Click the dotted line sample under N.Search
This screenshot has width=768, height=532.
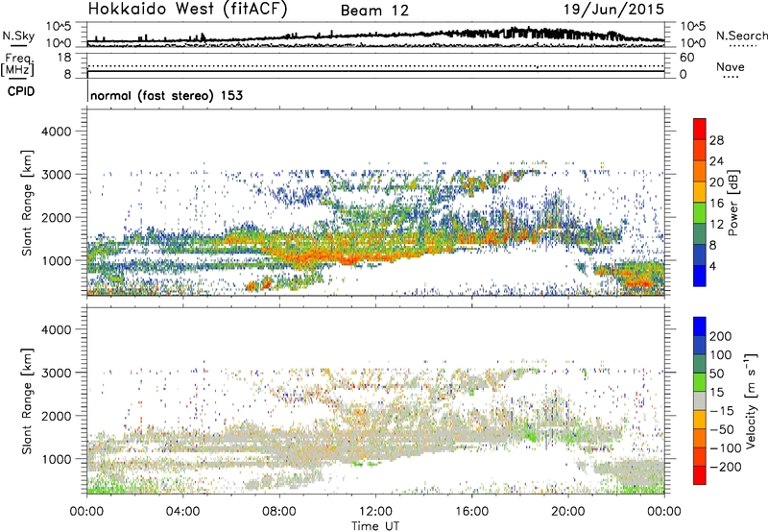743,45
